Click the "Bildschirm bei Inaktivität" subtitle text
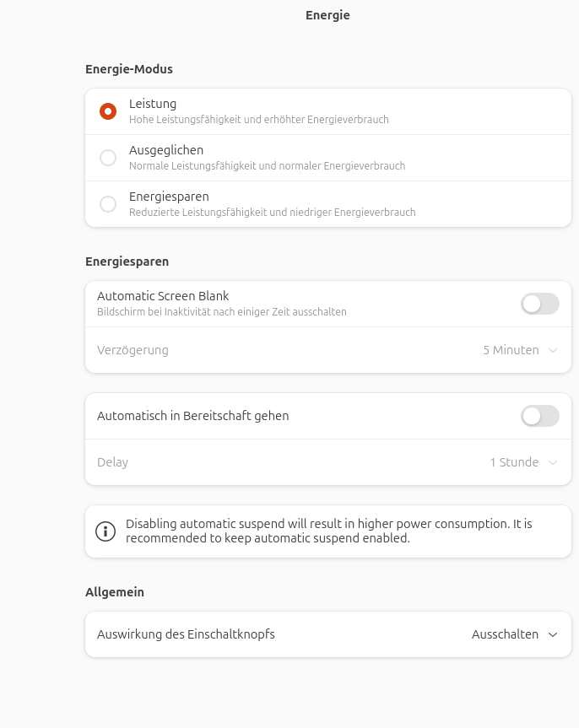 pyautogui.click(x=221, y=312)
